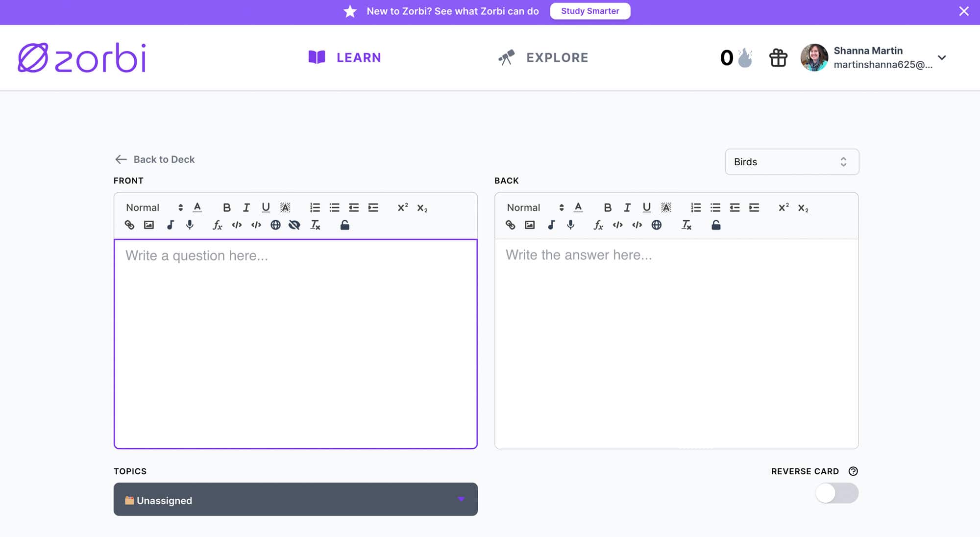Click the globe icon in front toolbar

click(275, 225)
